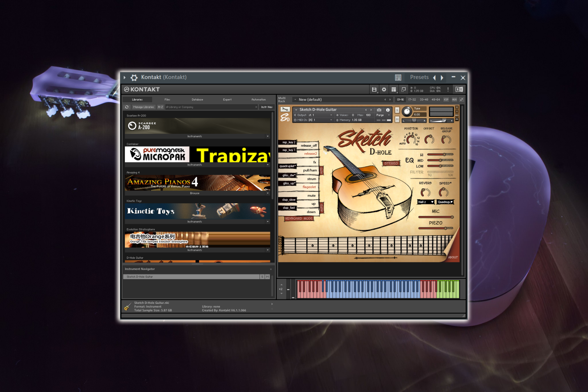Click Manage Libraries button
The width and height of the screenshot is (588, 392).
[x=143, y=107]
